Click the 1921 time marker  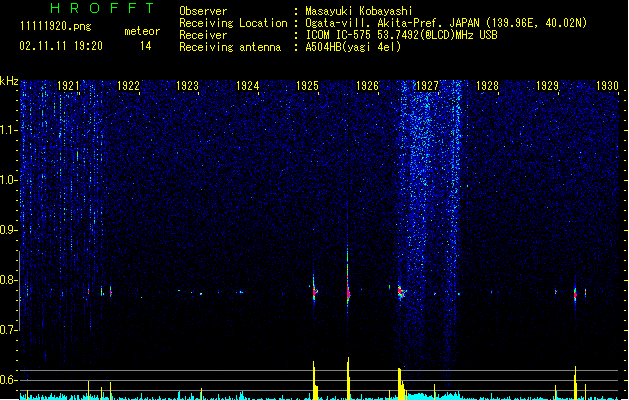tap(68, 86)
